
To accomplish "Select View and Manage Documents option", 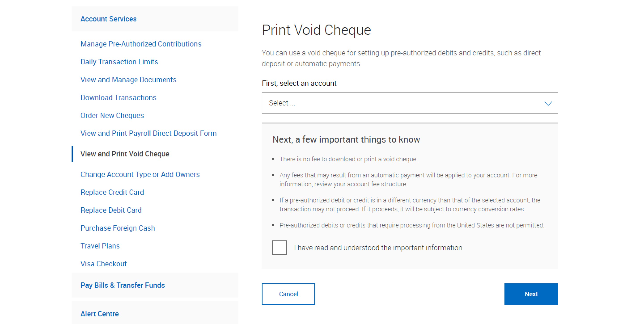I will [x=129, y=80].
